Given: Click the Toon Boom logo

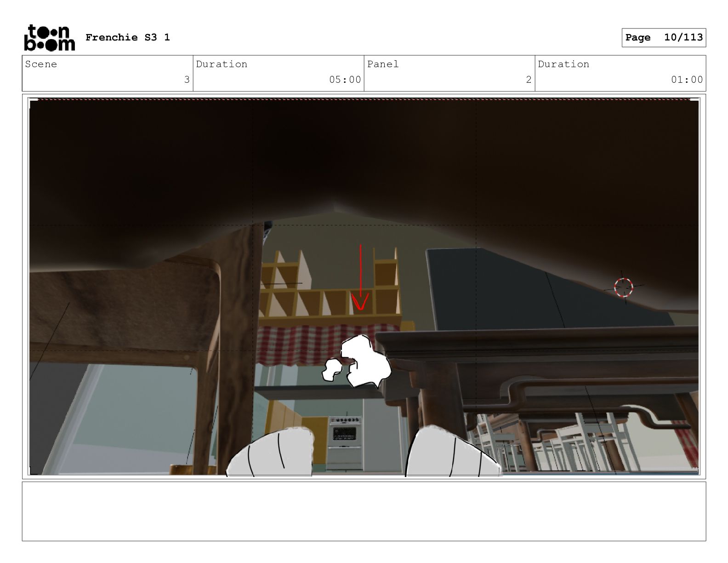Looking at the screenshot, I should 49,37.
